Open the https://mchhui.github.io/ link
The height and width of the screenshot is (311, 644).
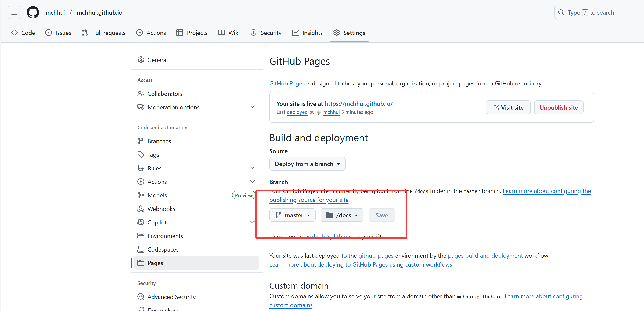coord(359,104)
